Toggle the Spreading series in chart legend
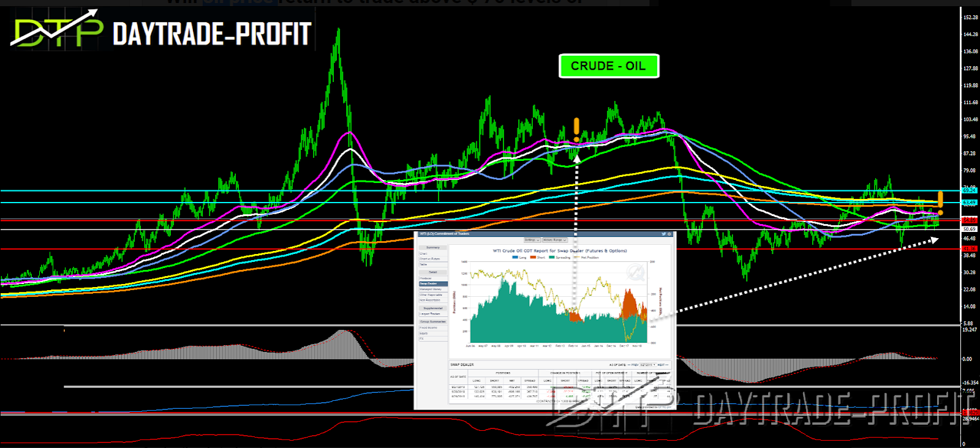Image resolution: width=980 pixels, height=448 pixels. [560, 258]
